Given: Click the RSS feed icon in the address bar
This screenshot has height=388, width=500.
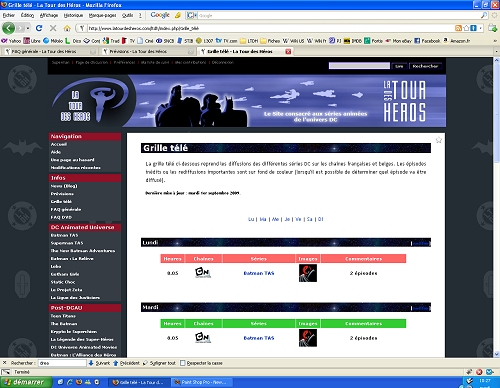Looking at the screenshot, I should pyautogui.click(x=458, y=28).
